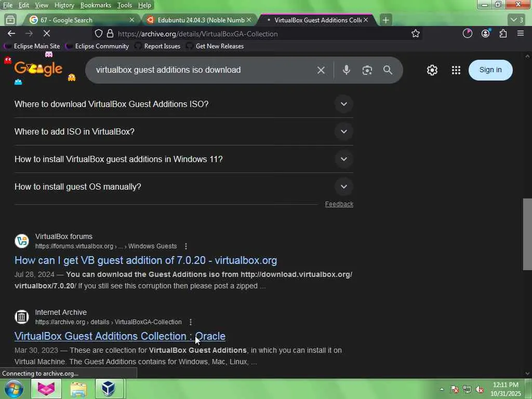Clear the Google search box text
This screenshot has width=532, height=399.
321,70
